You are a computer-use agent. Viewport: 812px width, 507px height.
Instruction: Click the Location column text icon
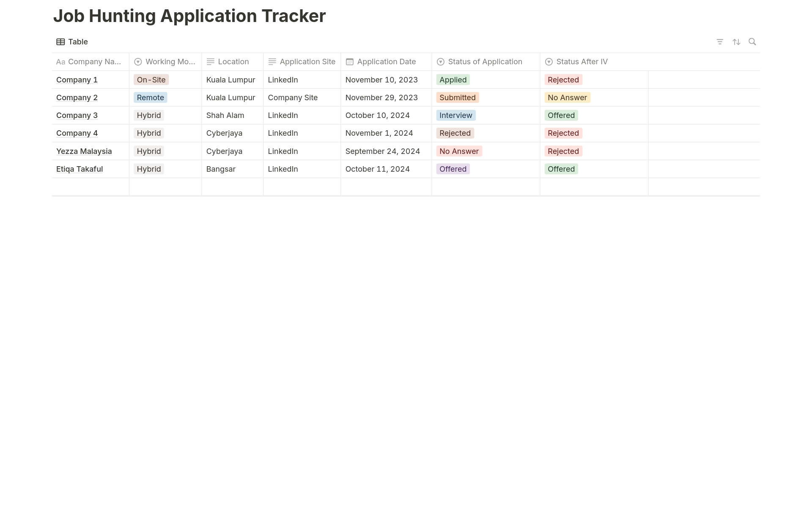point(210,62)
